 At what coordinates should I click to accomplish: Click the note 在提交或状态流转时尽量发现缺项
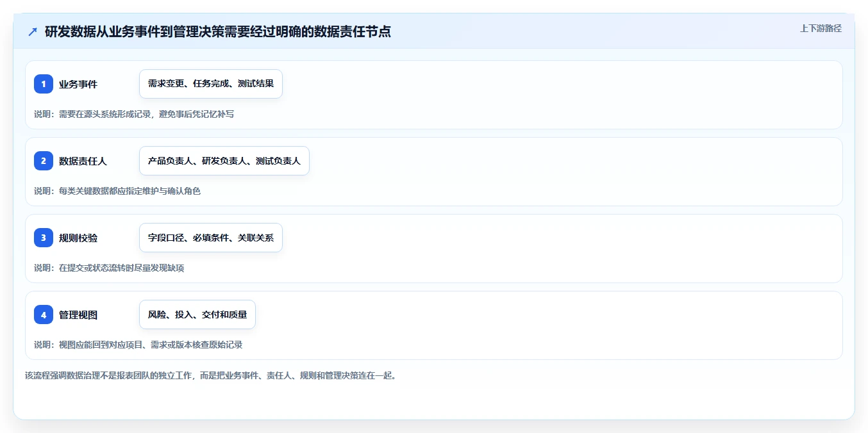coord(109,268)
